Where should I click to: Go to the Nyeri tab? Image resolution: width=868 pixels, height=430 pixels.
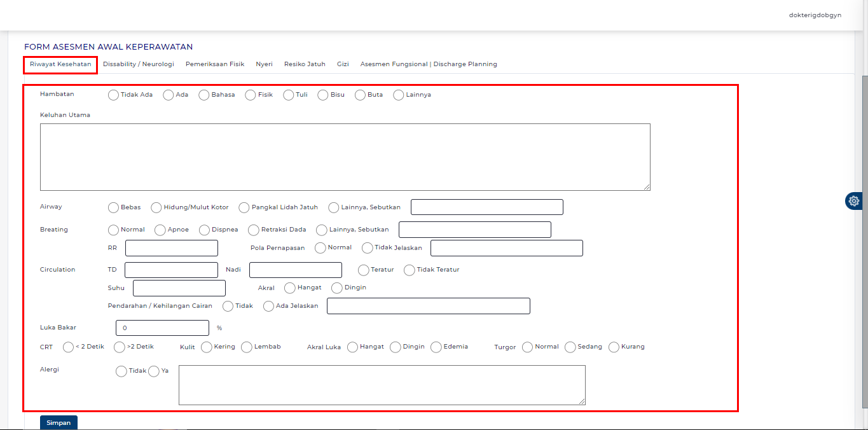[x=264, y=64]
